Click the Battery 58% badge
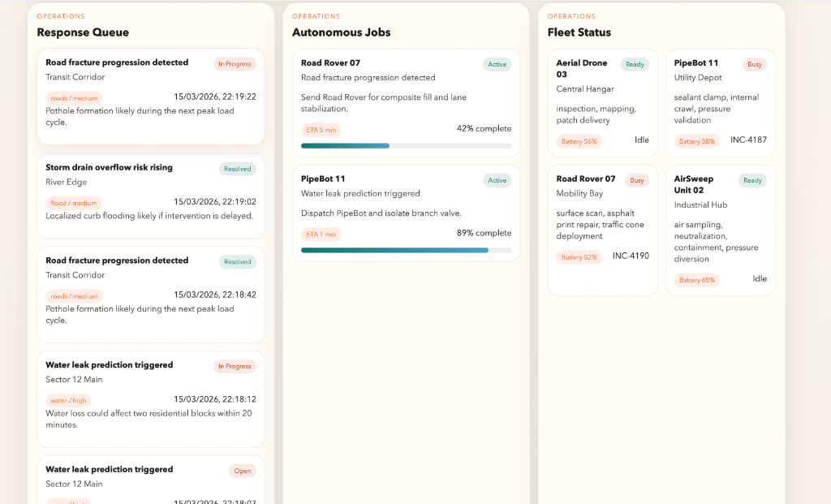Image resolution: width=831 pixels, height=504 pixels. [697, 141]
